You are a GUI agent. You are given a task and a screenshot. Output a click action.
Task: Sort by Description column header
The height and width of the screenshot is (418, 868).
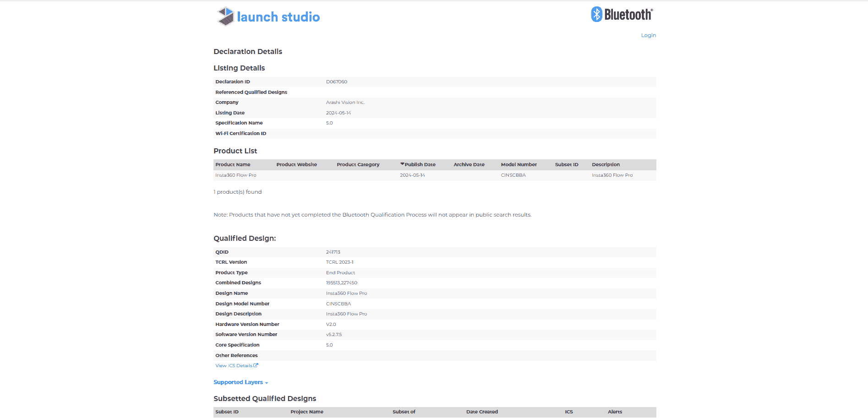[606, 165]
